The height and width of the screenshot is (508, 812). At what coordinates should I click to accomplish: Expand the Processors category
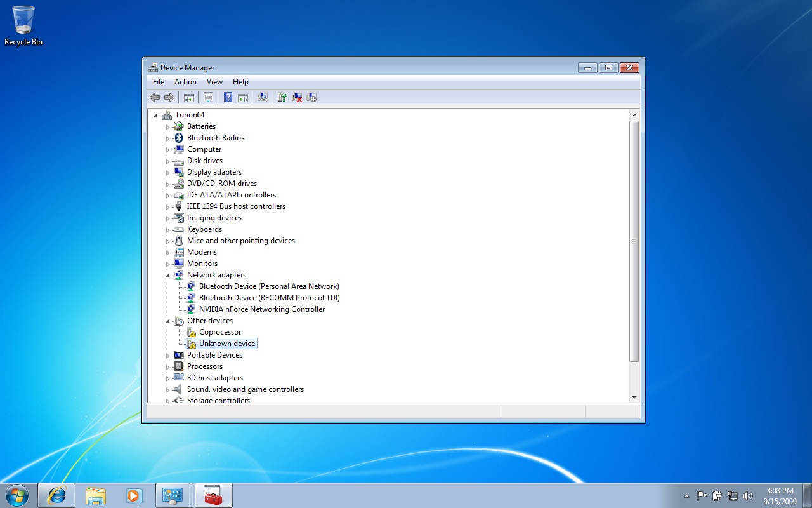(168, 367)
